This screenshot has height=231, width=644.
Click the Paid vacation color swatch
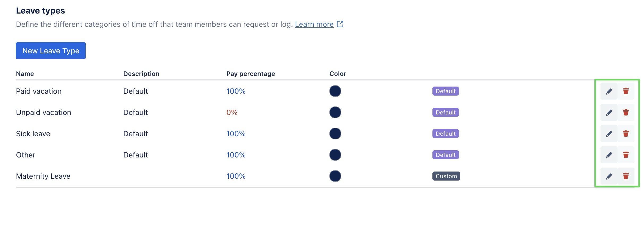pos(335,91)
